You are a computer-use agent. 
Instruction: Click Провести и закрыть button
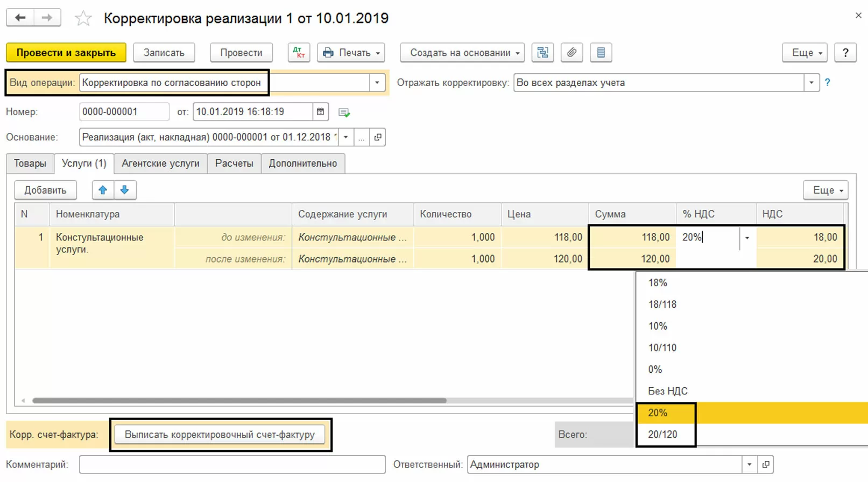(x=66, y=53)
